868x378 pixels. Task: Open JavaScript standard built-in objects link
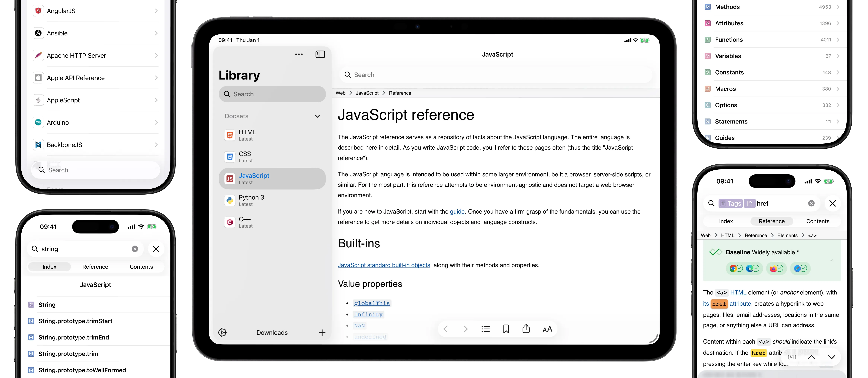384,265
